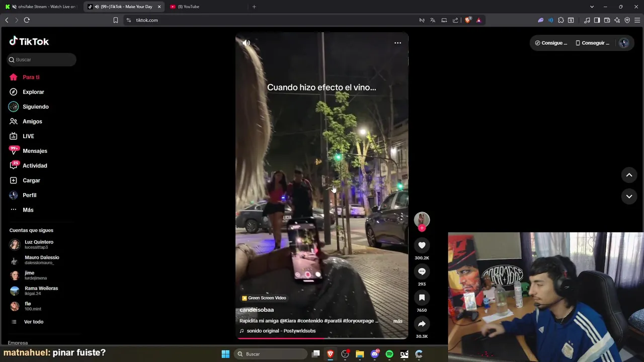Open the Brave VPN shield icon

[627, 20]
